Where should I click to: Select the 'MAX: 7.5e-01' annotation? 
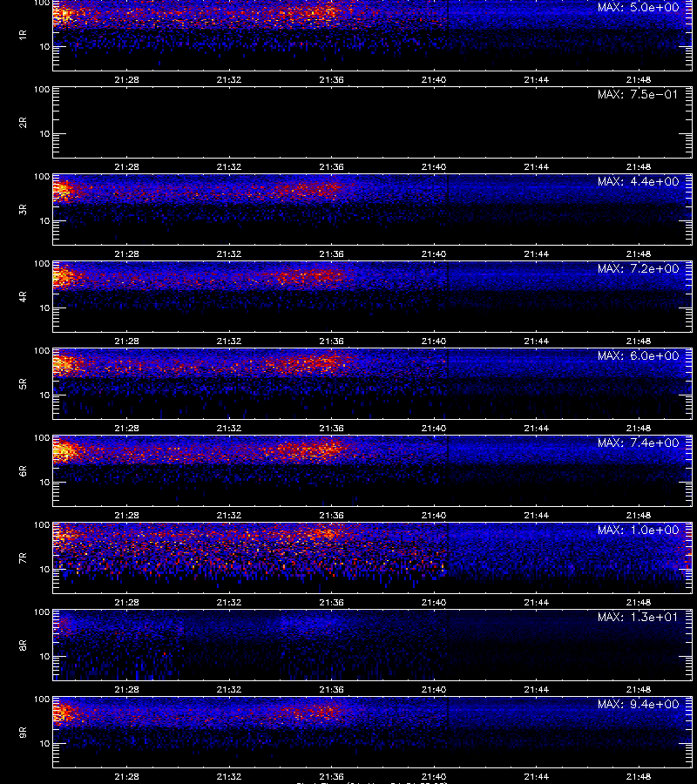pos(638,94)
